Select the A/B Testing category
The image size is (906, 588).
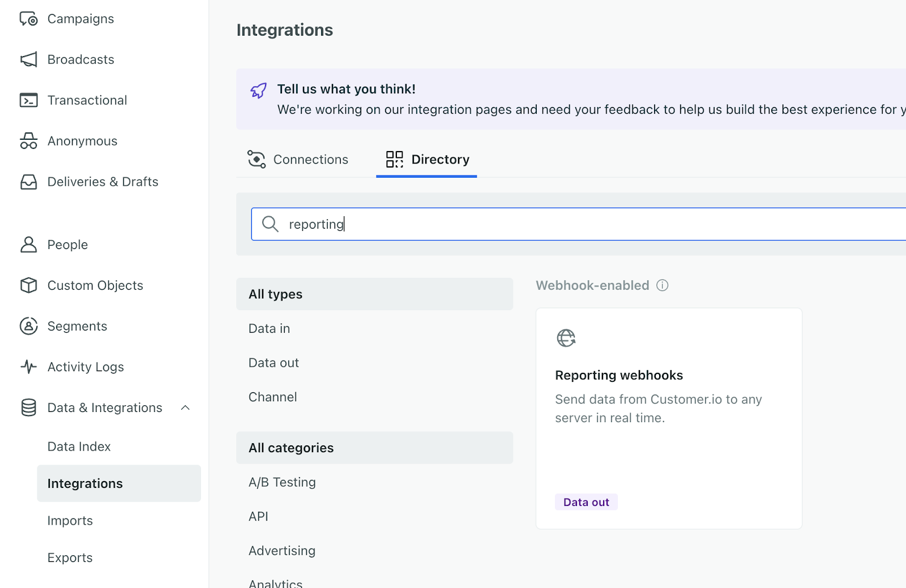[282, 482]
